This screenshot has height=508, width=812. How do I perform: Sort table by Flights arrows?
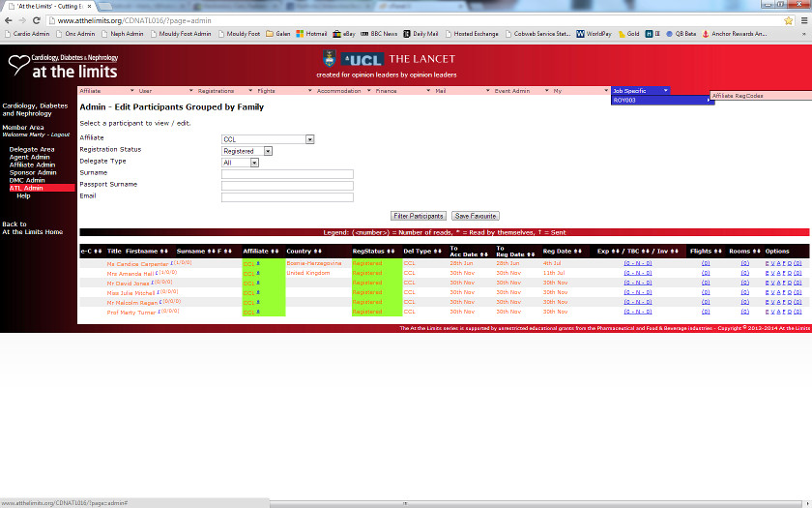[x=717, y=252]
